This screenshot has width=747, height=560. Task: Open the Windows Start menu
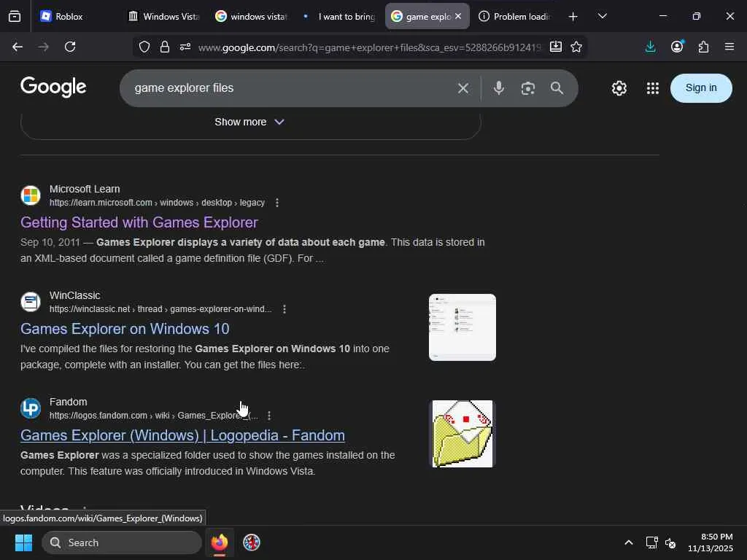[23, 542]
